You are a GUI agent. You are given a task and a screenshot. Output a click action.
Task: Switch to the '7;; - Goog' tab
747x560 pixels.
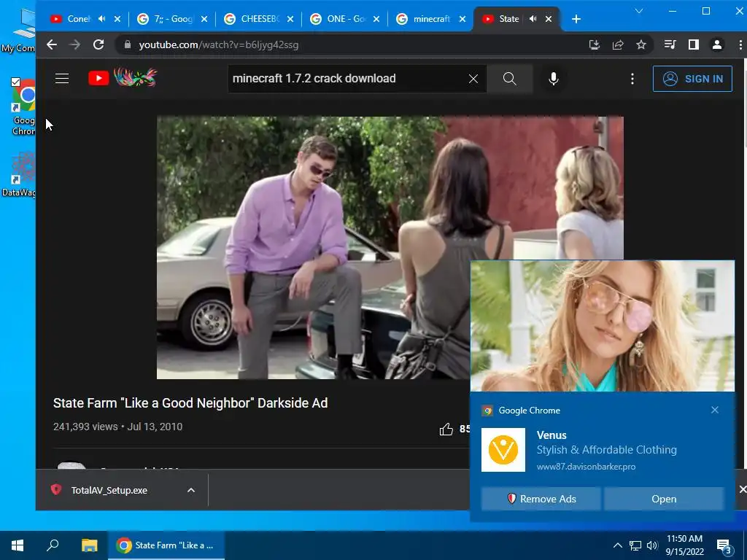pos(174,19)
